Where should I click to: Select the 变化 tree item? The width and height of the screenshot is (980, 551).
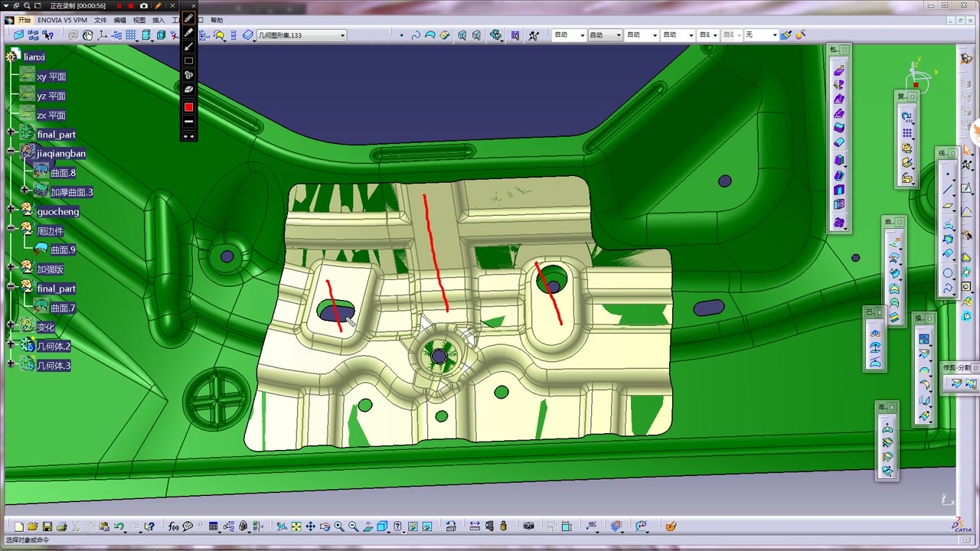point(46,327)
